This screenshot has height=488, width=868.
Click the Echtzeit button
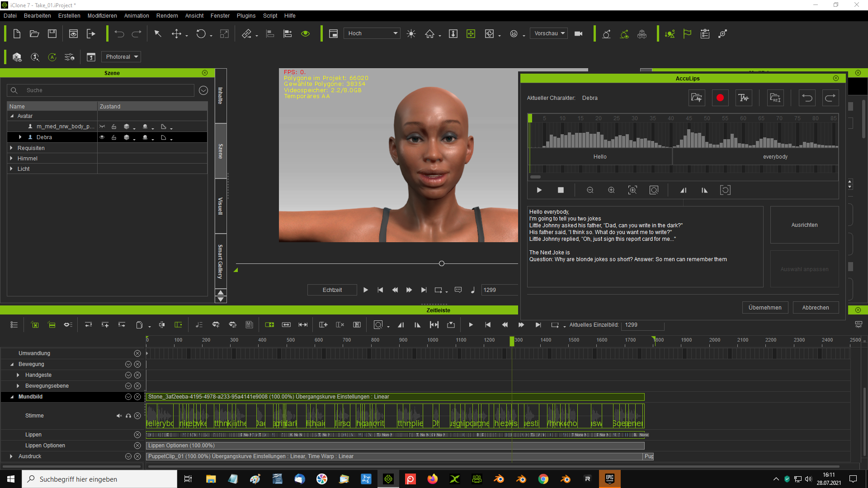pyautogui.click(x=332, y=290)
